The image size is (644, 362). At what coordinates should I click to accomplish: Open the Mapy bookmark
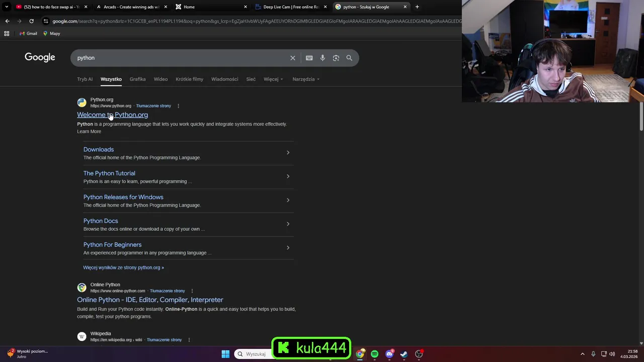[x=51, y=34]
